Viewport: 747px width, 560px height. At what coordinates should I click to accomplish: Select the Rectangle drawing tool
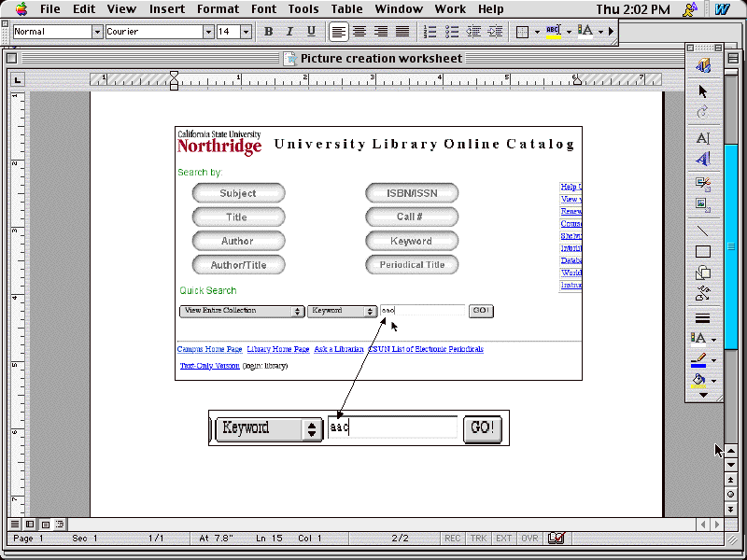[703, 251]
